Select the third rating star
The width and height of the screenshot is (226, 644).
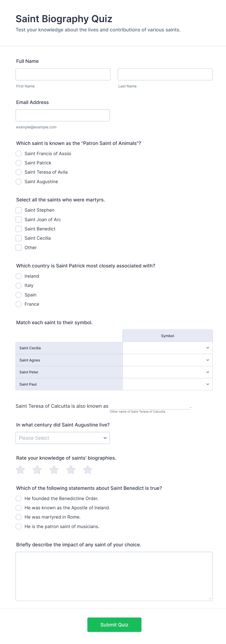pos(54,470)
